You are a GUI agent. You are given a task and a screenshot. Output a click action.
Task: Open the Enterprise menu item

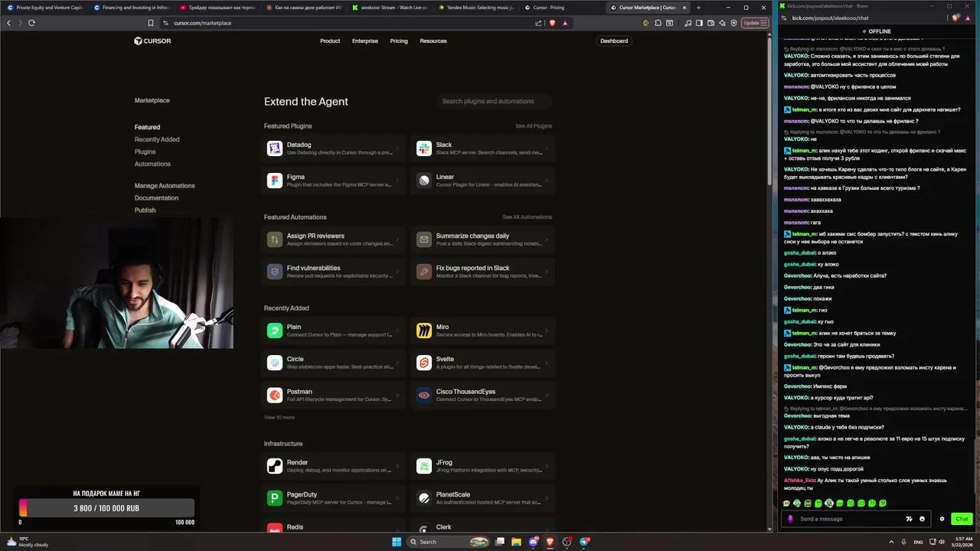pyautogui.click(x=365, y=41)
